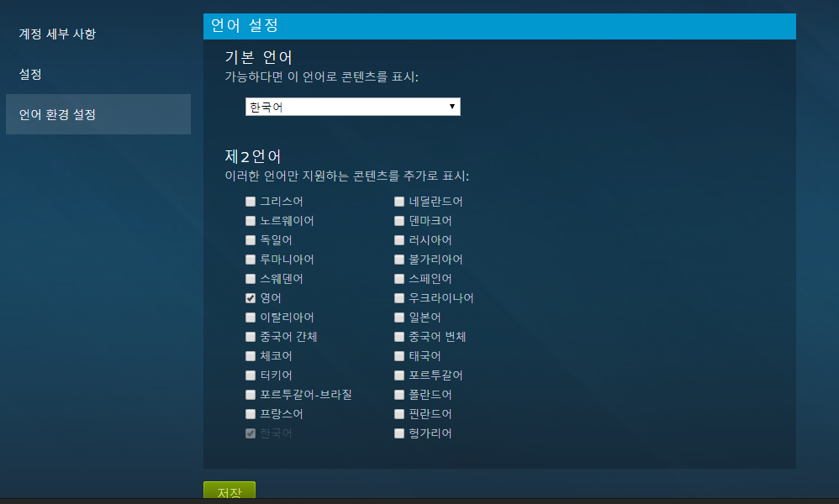Click the 이러한 언어만 지원하는 콘텐츠를 추가로 표시 text

coord(346,176)
